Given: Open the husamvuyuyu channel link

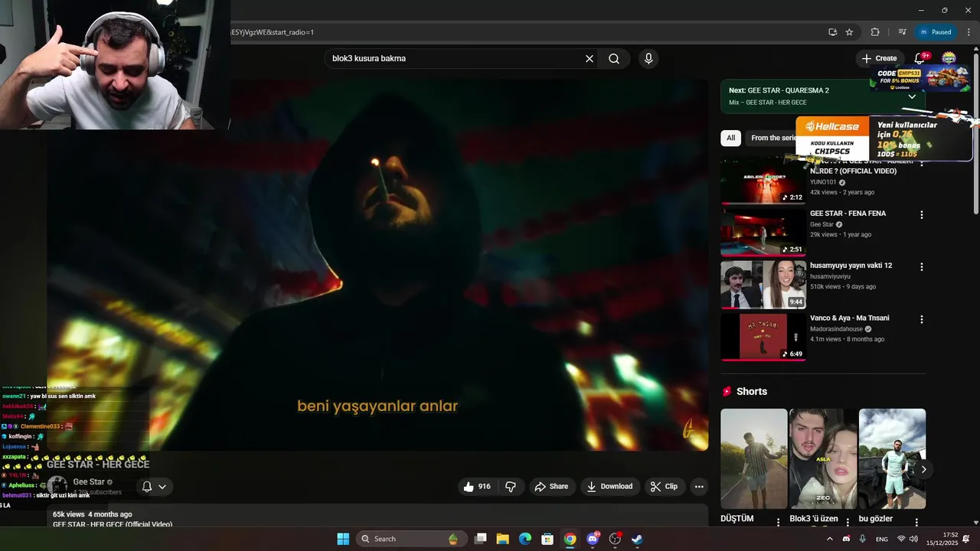Looking at the screenshot, I should (x=830, y=276).
